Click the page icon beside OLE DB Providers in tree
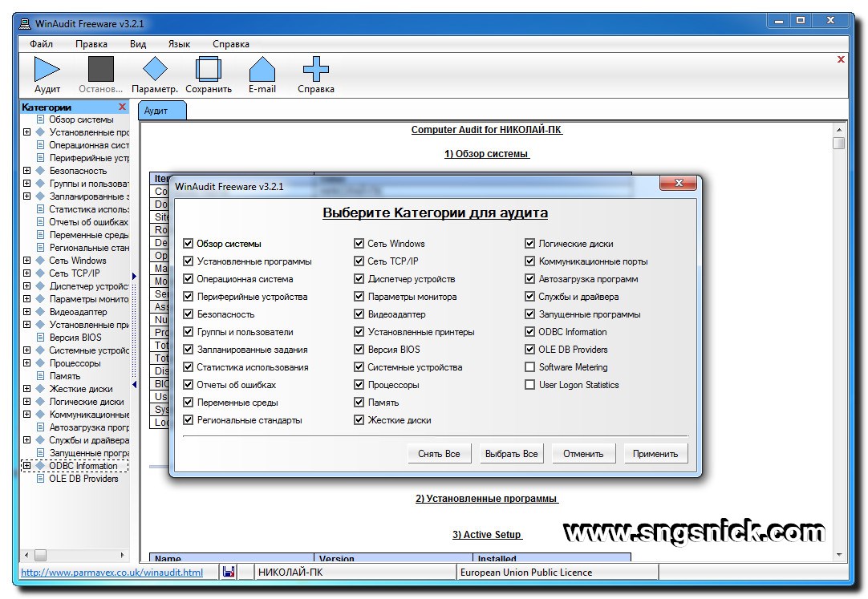The width and height of the screenshot is (868, 599). point(40,479)
